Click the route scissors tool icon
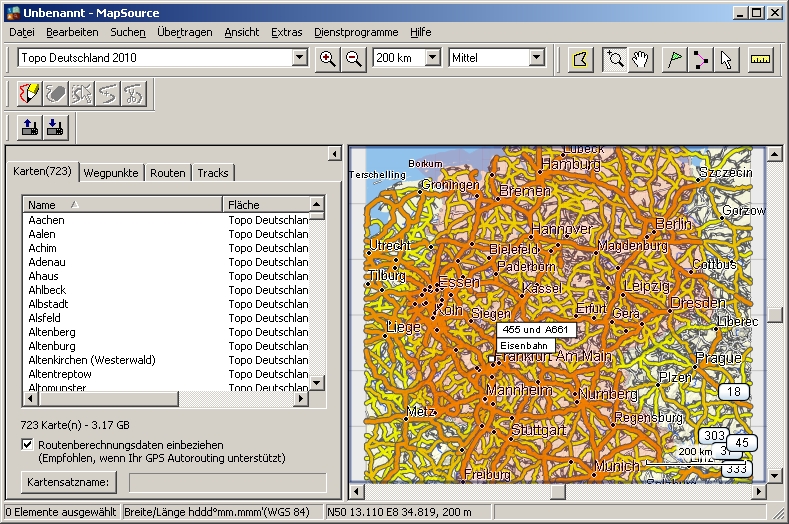789x524 pixels. [134, 94]
